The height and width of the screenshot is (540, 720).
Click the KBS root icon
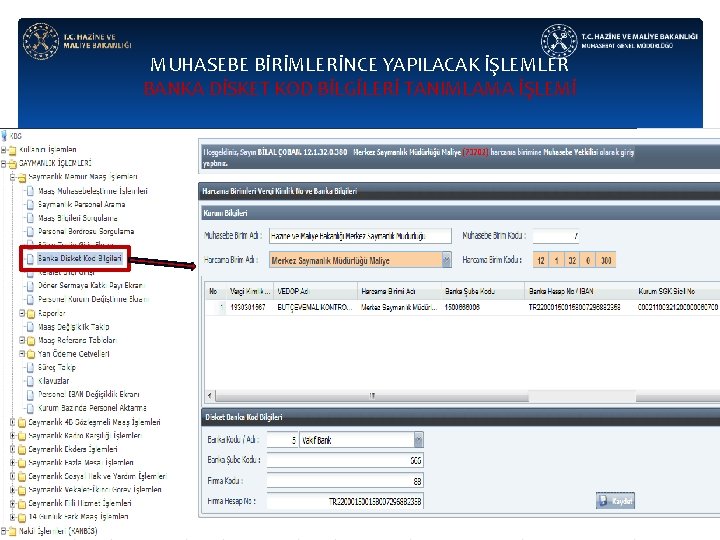pos(4,135)
